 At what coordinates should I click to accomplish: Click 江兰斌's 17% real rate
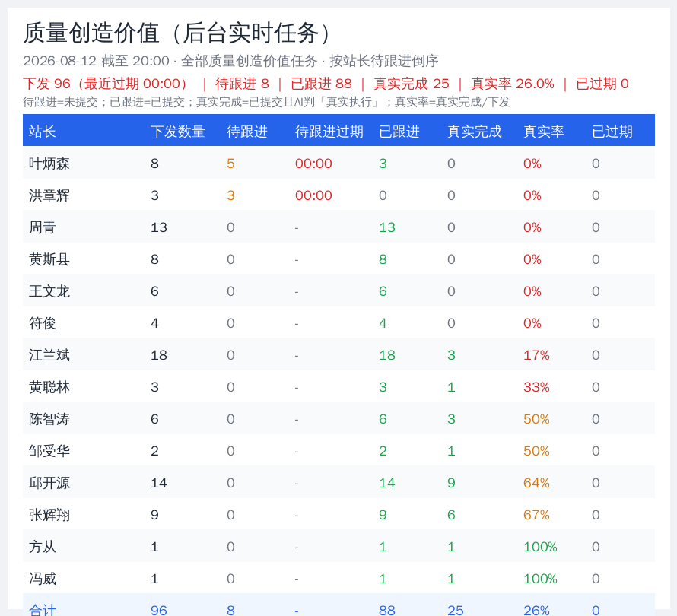(x=536, y=355)
